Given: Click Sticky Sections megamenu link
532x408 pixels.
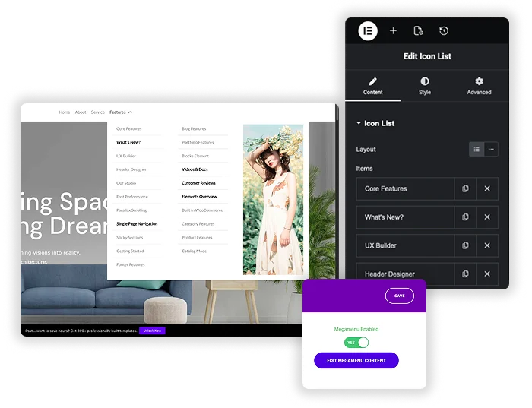Looking at the screenshot, I should click(x=130, y=237).
